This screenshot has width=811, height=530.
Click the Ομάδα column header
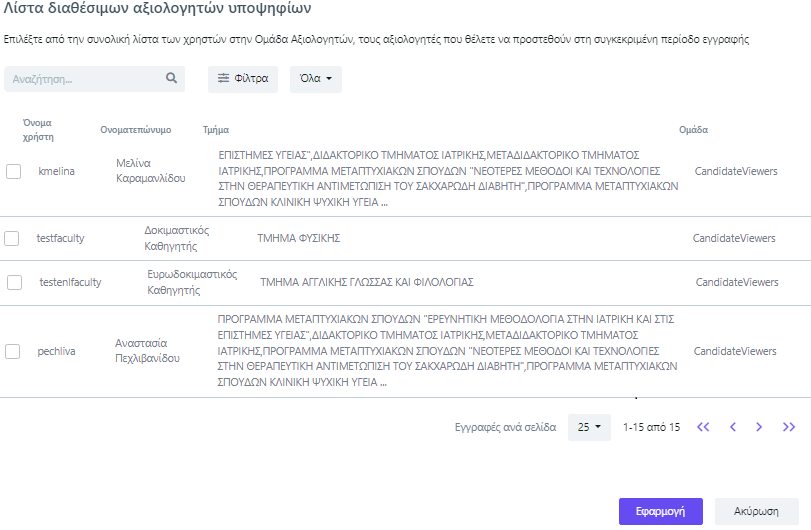[693, 130]
